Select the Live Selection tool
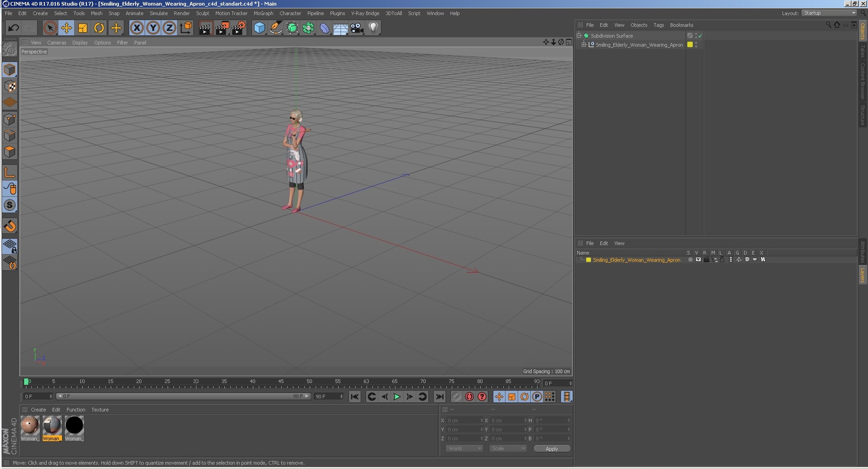The height and width of the screenshot is (469, 868). tap(50, 28)
